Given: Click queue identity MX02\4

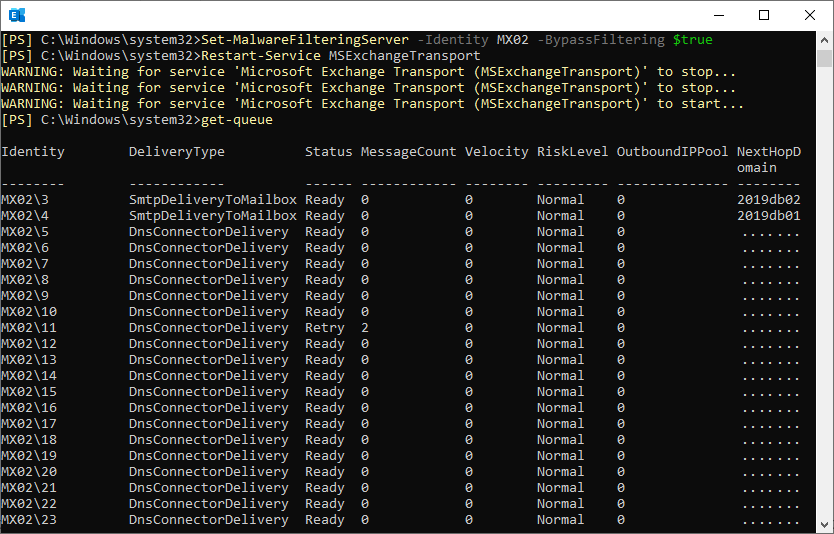Looking at the screenshot, I should point(25,216).
